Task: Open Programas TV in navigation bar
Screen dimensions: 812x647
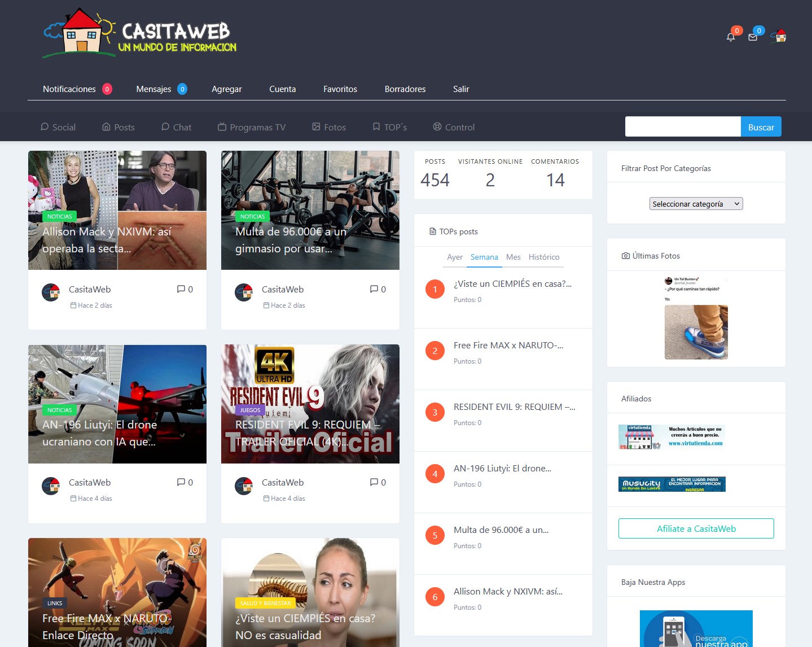Action: tap(252, 127)
